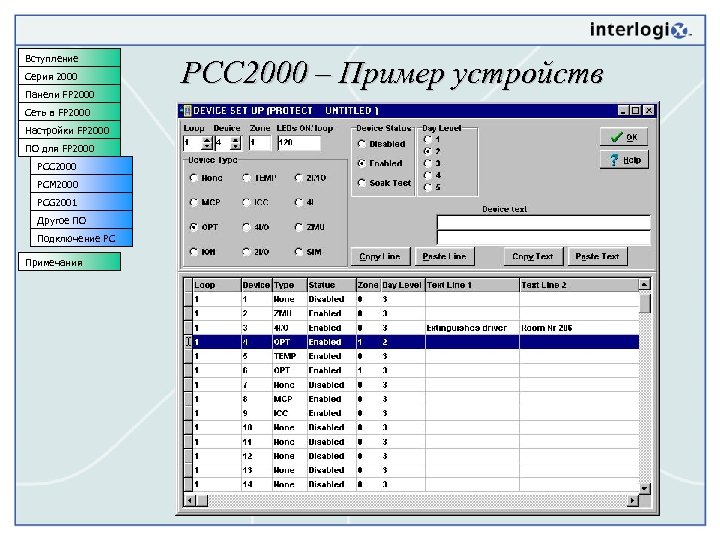The height and width of the screenshot is (540, 720).
Task: Open the Вступление menu item
Action: (x=69, y=58)
